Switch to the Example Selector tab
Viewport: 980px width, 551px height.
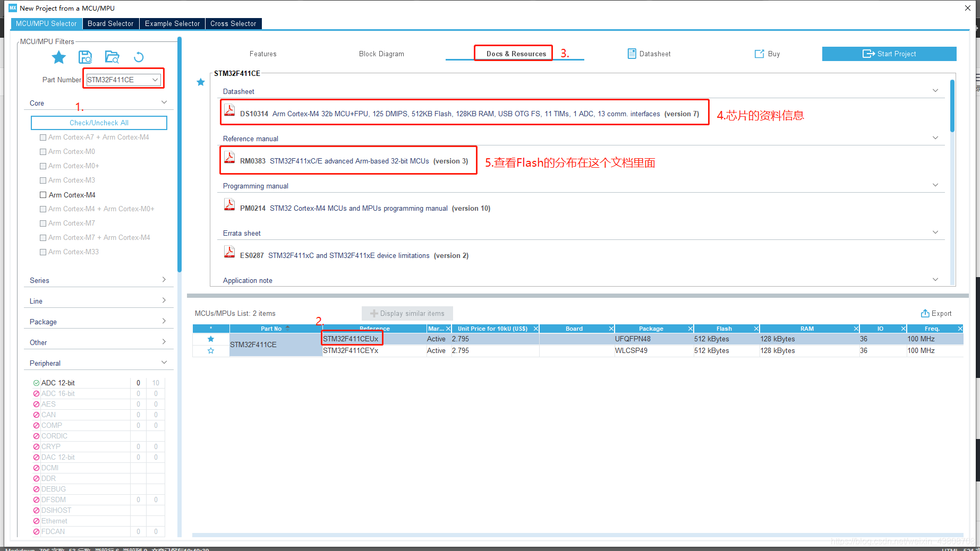click(172, 23)
